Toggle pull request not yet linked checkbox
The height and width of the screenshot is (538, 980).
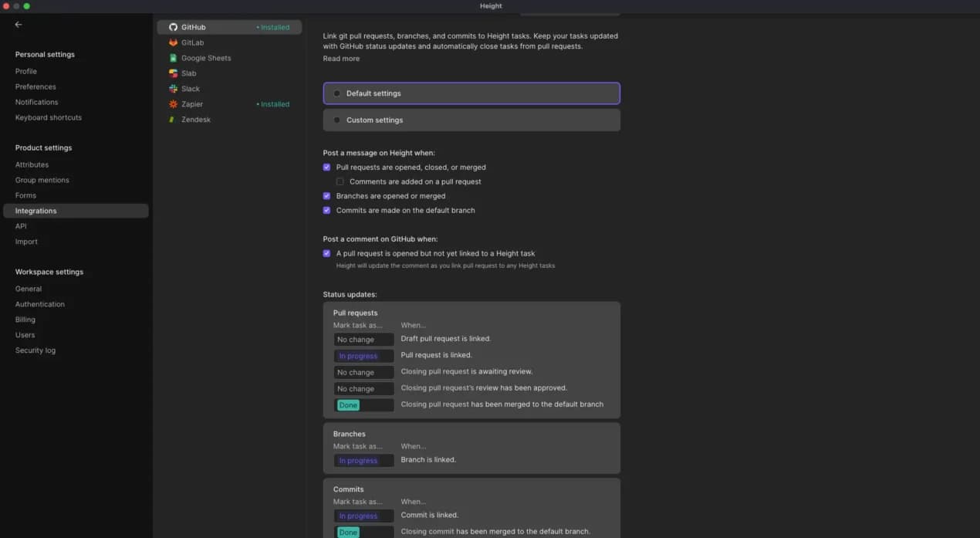click(326, 253)
